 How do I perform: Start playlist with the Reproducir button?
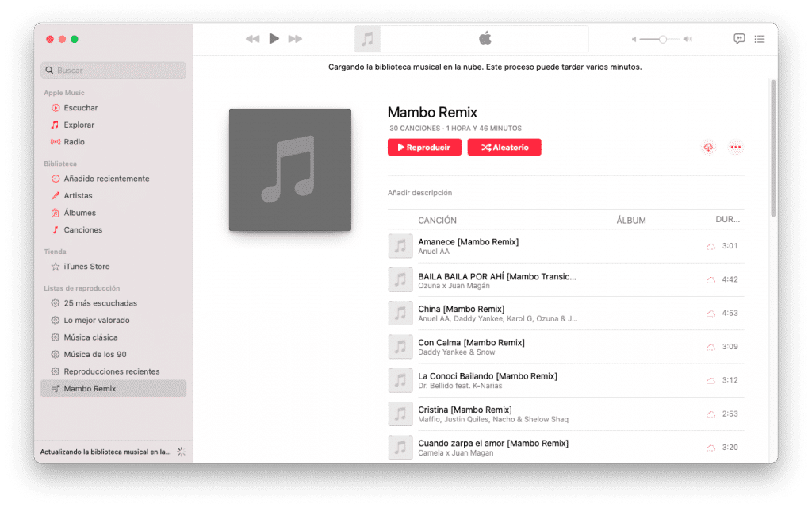coord(424,147)
